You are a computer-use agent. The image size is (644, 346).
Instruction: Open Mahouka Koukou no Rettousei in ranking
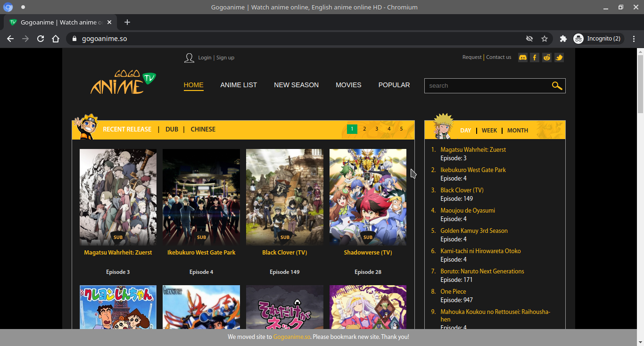click(495, 316)
